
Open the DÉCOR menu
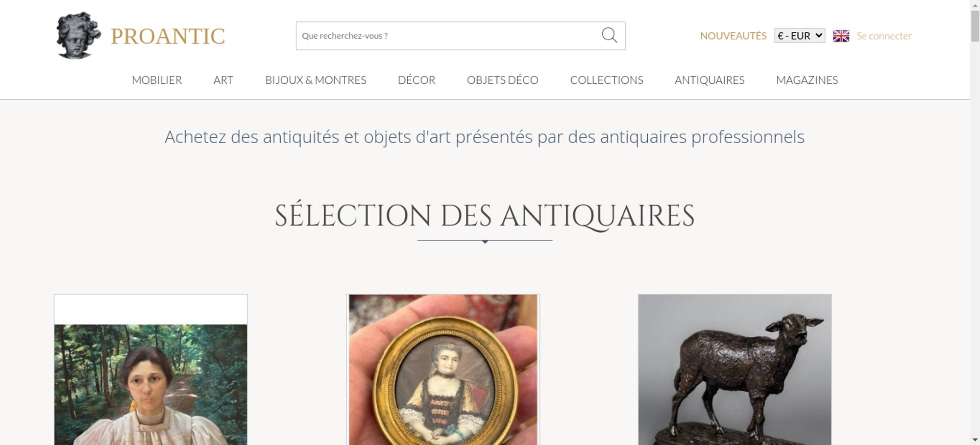click(x=416, y=80)
